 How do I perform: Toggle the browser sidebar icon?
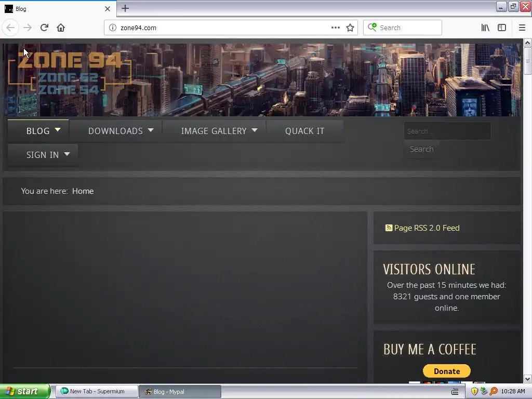click(x=502, y=28)
